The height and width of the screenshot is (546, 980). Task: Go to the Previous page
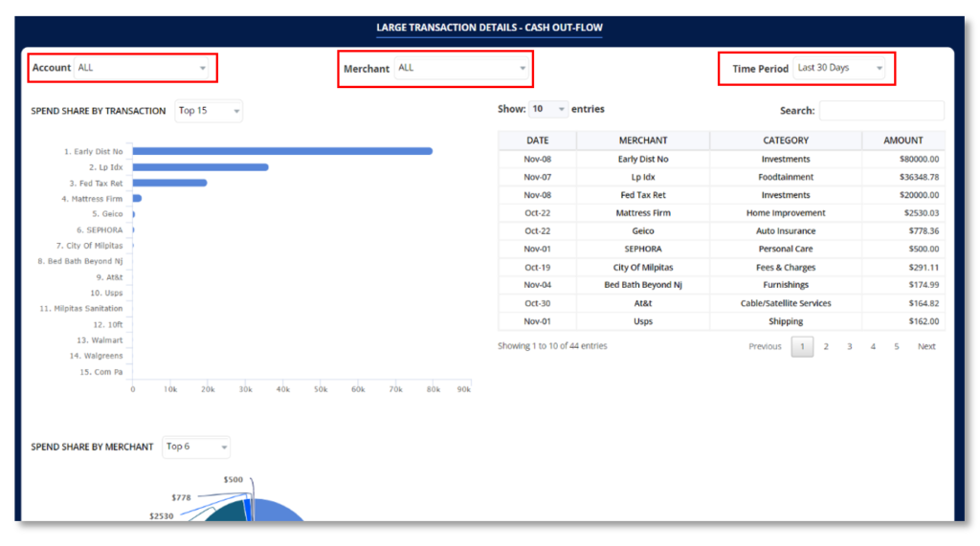(x=765, y=346)
